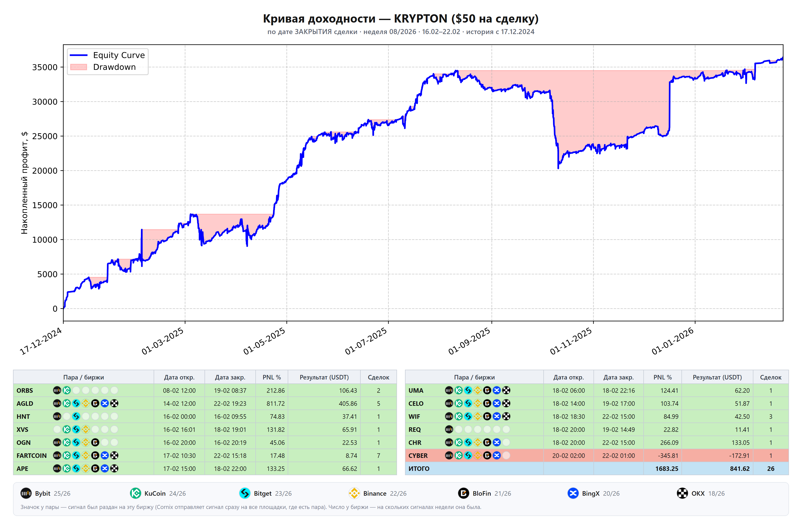
Task: Select the CYBER loss row
Action: click(x=597, y=455)
